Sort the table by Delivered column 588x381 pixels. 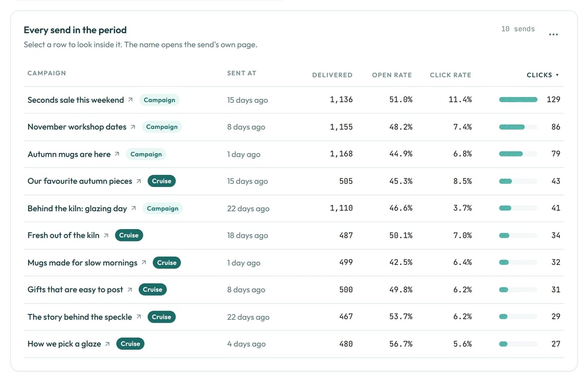332,75
